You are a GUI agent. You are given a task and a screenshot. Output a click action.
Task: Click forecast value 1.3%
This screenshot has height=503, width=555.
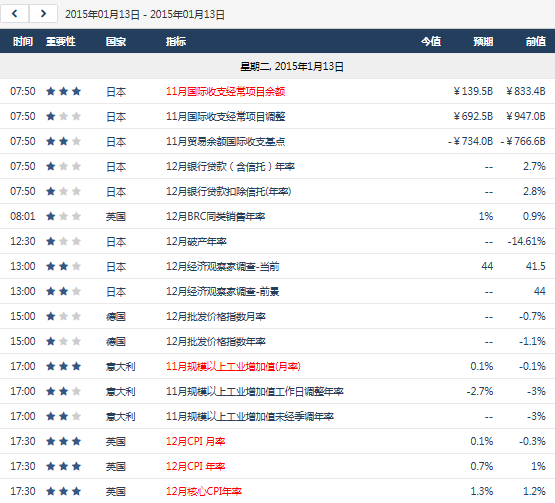tap(482, 491)
